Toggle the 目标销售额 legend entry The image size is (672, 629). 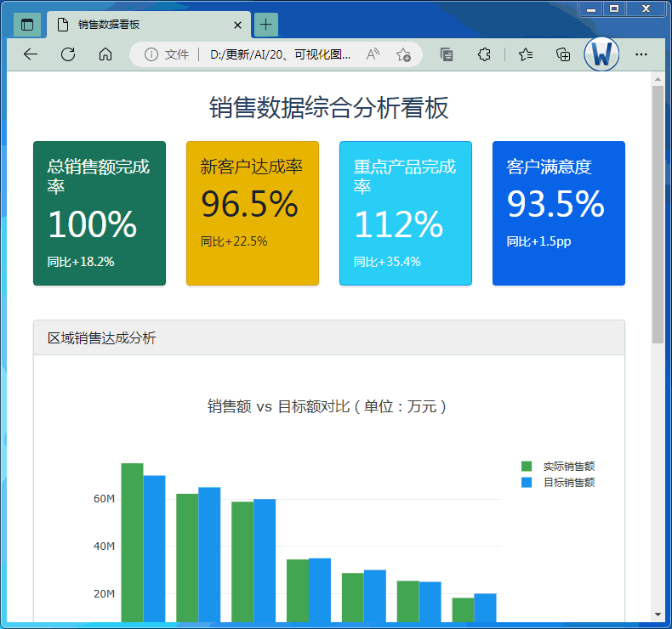pyautogui.click(x=558, y=483)
